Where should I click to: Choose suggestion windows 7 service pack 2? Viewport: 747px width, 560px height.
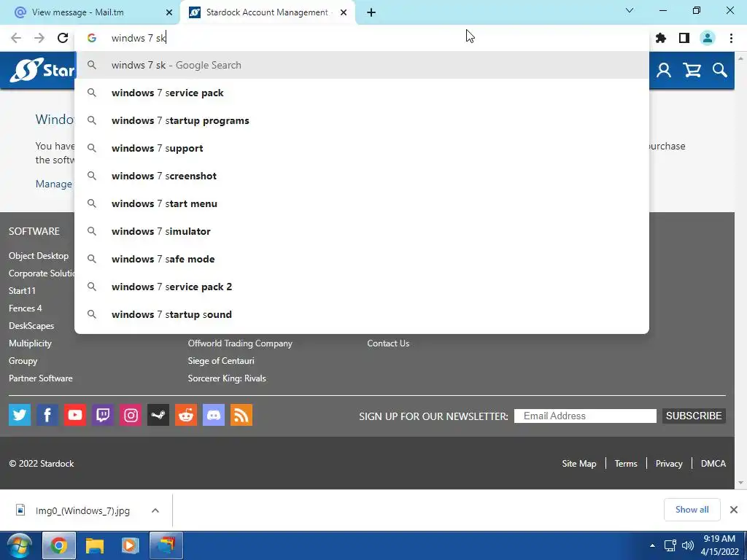tap(362, 287)
